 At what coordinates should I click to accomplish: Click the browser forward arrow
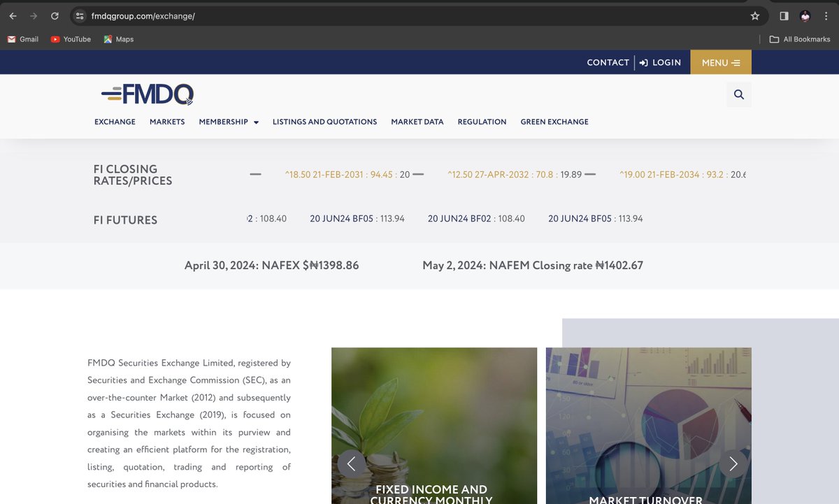coord(34,16)
